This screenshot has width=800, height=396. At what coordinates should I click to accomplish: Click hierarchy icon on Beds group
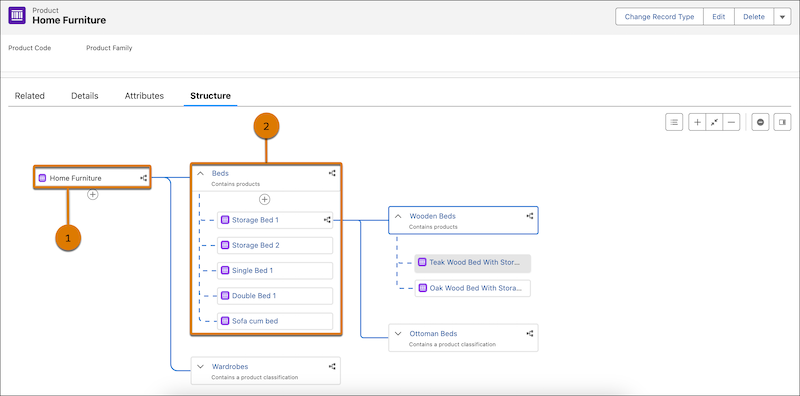pos(332,173)
